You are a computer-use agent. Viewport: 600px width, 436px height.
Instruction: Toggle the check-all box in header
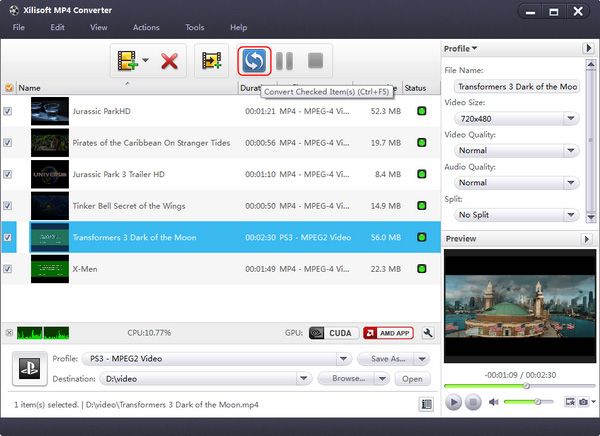click(9, 88)
